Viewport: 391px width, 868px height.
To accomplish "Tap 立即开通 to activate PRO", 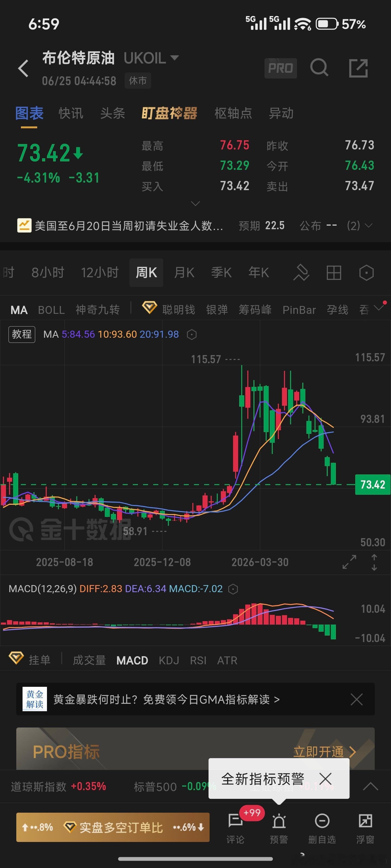I will coord(324,752).
